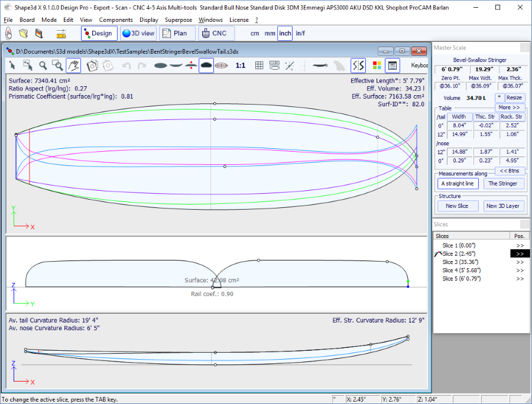Viewport: 532px width, 404px height.
Task: Measure along A straight line
Action: pyautogui.click(x=458, y=184)
